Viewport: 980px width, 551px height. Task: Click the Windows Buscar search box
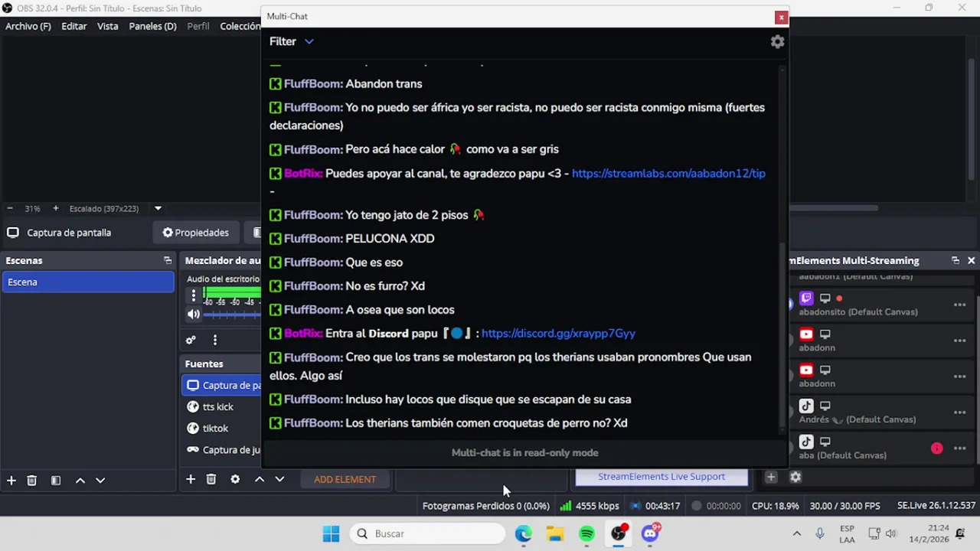(x=429, y=533)
